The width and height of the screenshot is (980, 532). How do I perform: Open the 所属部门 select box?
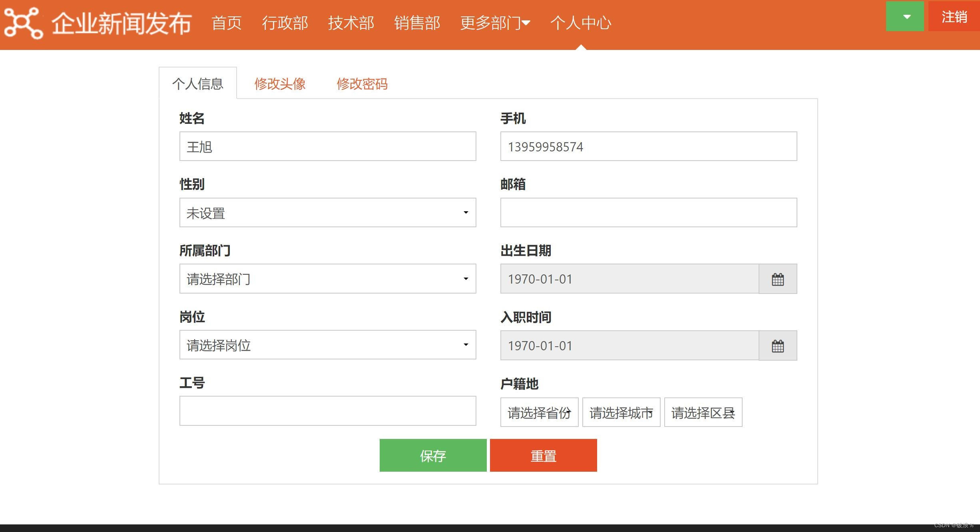pos(328,278)
